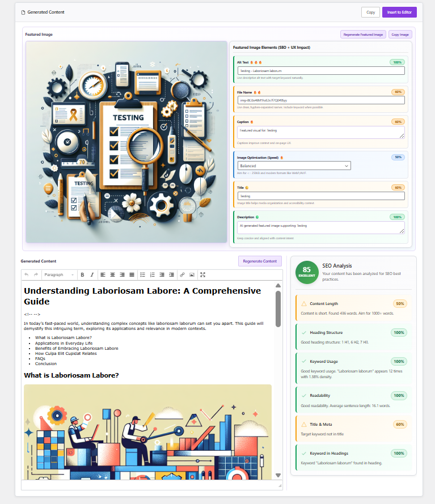Click the editor scrollbar up arrow
The height and width of the screenshot is (504, 435).
(278, 285)
